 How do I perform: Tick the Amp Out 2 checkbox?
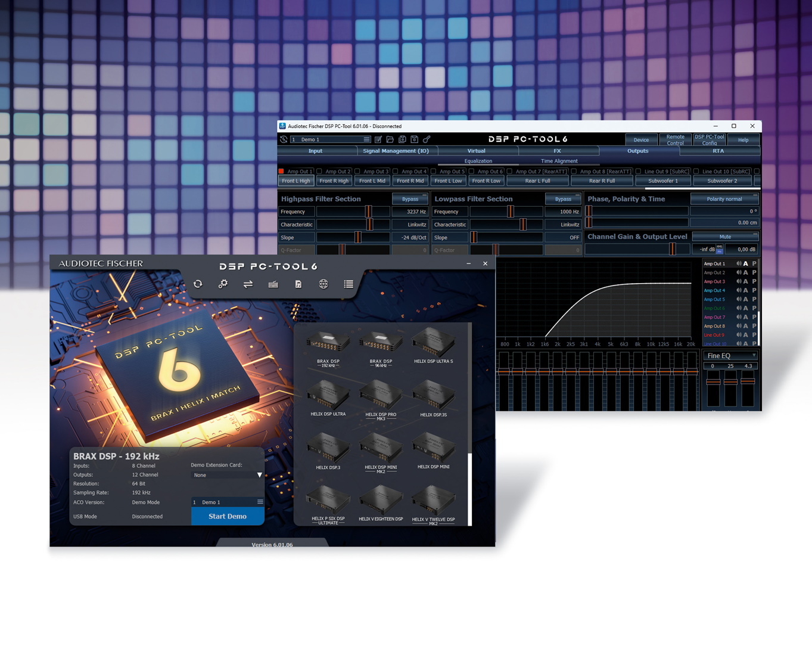point(319,172)
